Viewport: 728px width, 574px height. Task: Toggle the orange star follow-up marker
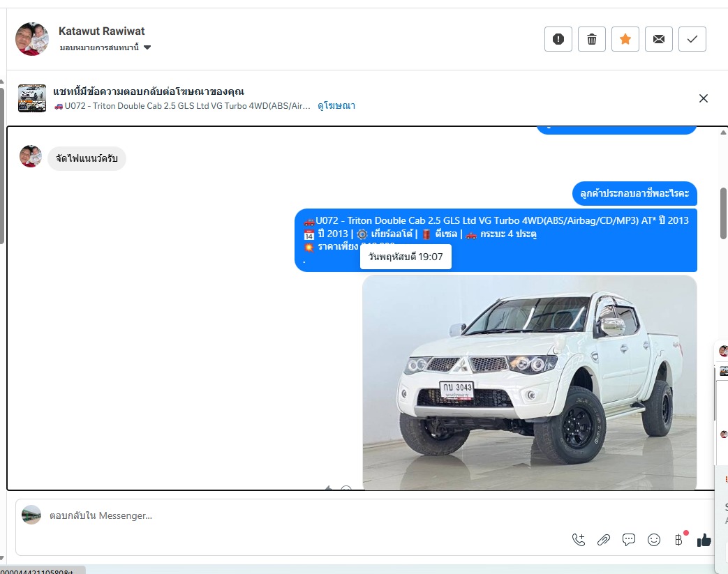tap(625, 39)
